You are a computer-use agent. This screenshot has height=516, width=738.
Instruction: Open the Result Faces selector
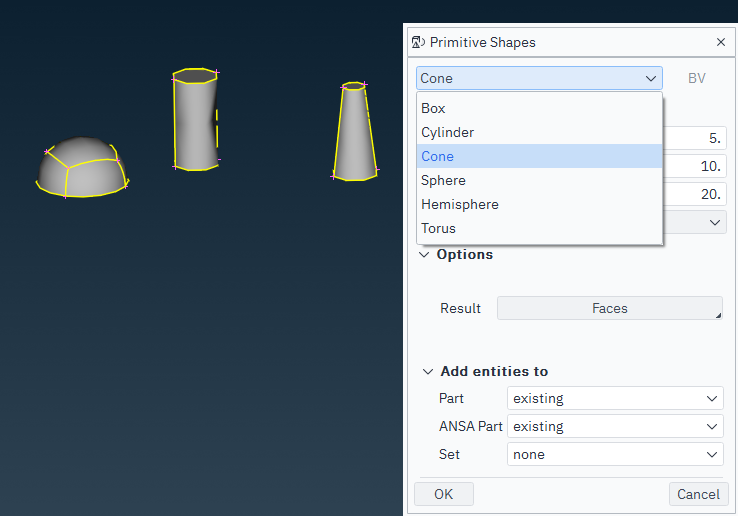tap(609, 309)
